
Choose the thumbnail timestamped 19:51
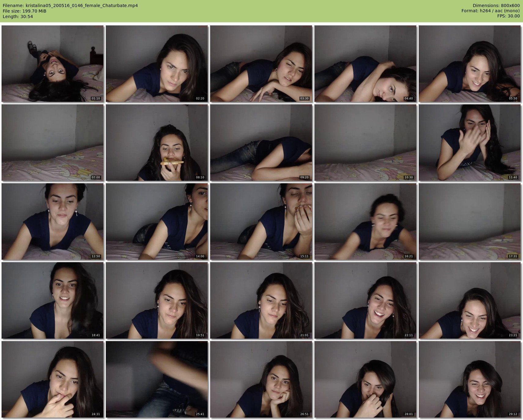pyautogui.click(x=157, y=300)
